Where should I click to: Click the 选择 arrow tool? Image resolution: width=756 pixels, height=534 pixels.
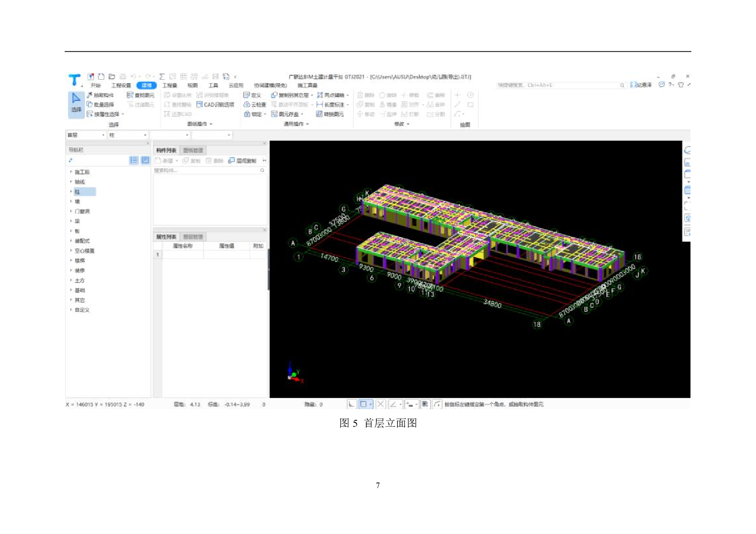[x=76, y=103]
